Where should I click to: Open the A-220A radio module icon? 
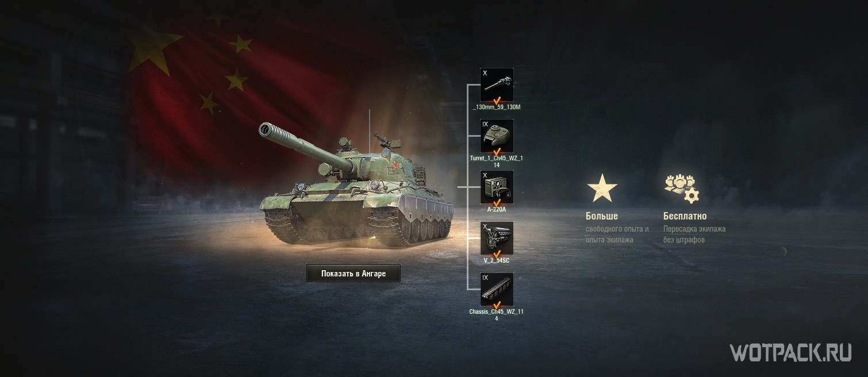pyautogui.click(x=497, y=187)
